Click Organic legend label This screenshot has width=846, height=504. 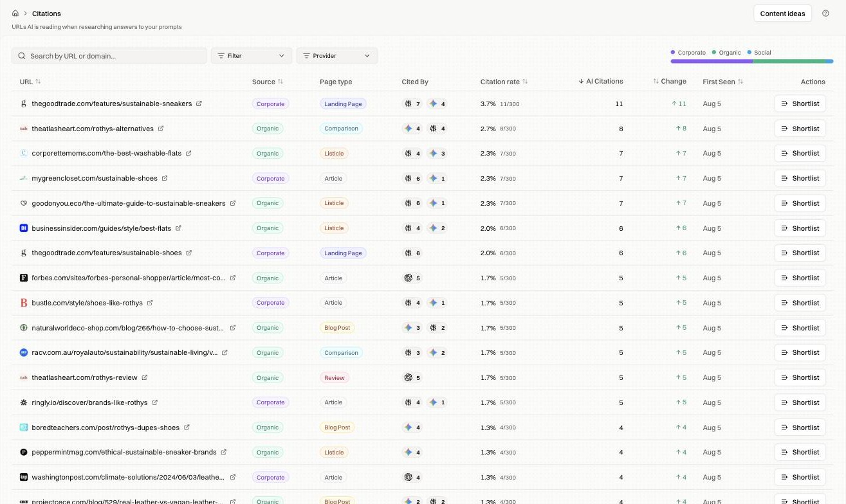coord(730,53)
